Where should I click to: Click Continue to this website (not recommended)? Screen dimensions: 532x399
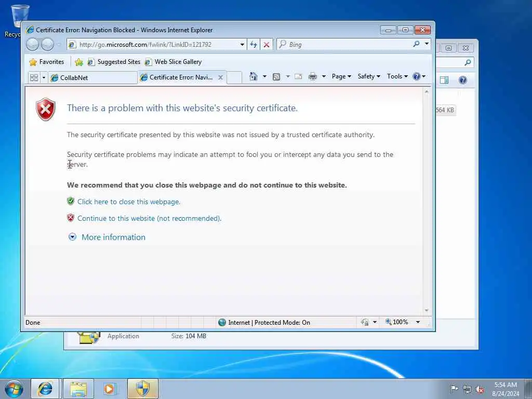(x=149, y=218)
